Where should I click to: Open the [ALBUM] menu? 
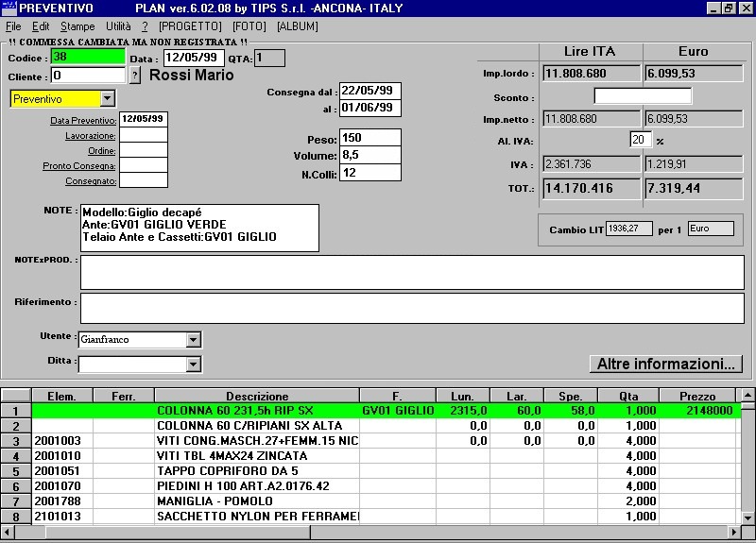click(x=297, y=26)
